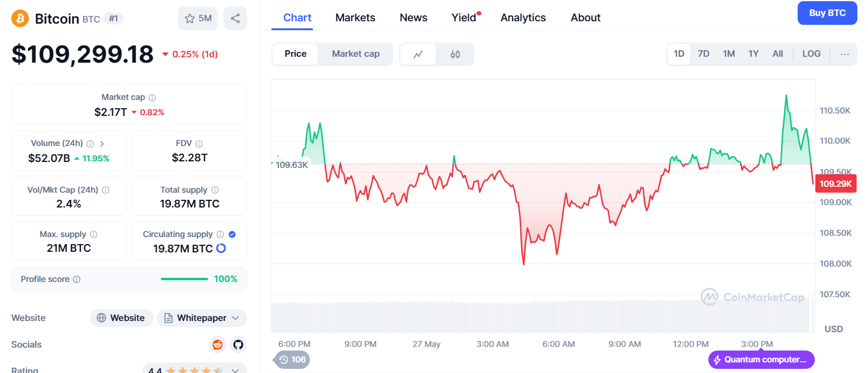
Task: Click the 109.29K current price label
Action: [x=835, y=184]
